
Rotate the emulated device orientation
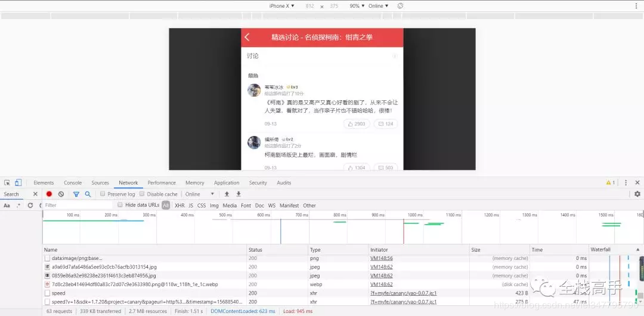pos(401,6)
